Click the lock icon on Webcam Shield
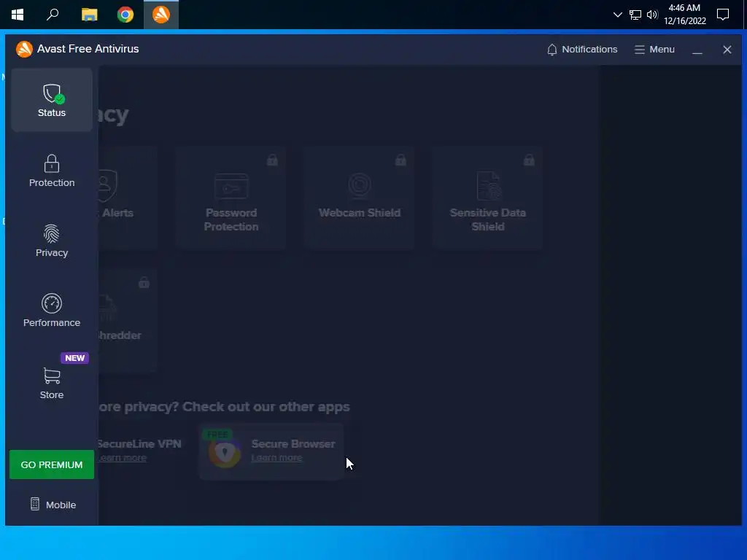 click(x=400, y=160)
